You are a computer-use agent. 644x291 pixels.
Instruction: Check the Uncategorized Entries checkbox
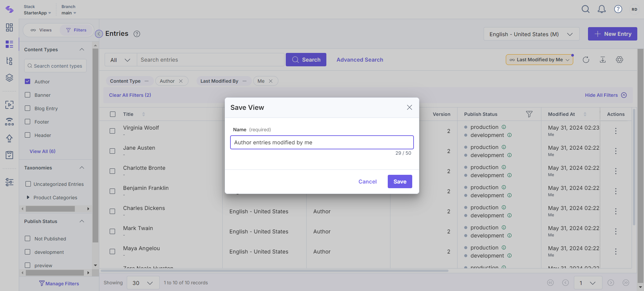point(28,184)
